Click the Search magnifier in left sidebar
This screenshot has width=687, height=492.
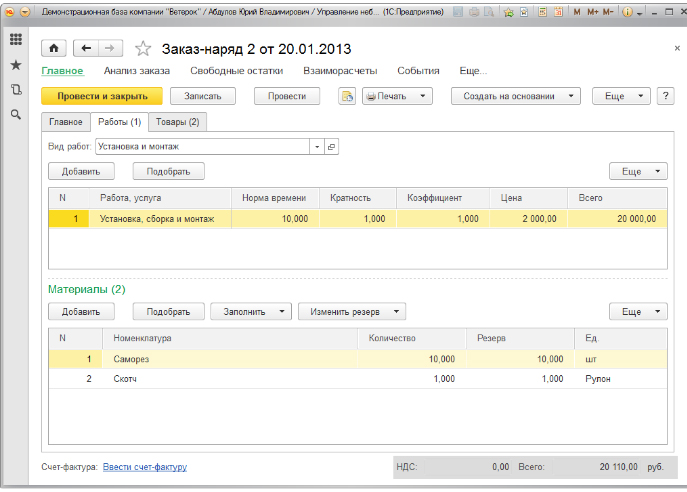tap(15, 115)
